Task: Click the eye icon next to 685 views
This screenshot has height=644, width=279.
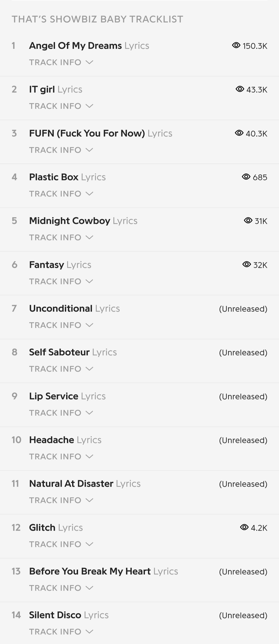Action: [246, 177]
